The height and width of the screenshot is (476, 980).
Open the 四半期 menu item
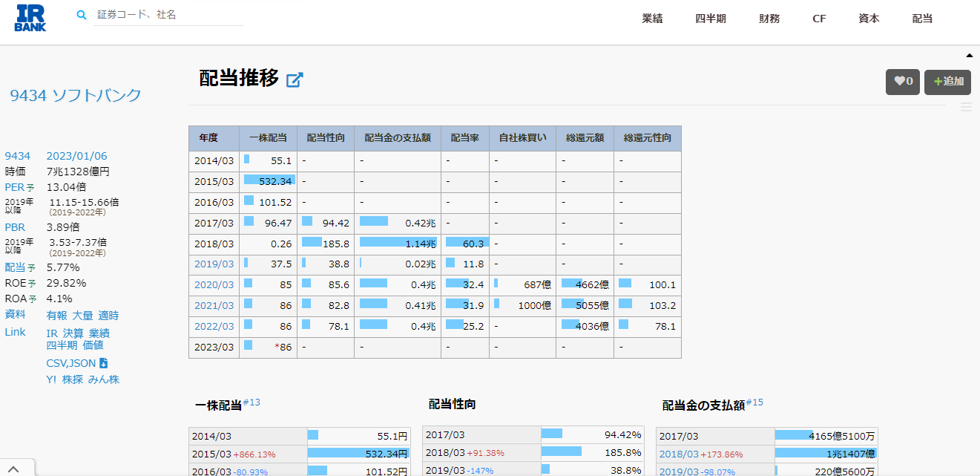point(711,19)
